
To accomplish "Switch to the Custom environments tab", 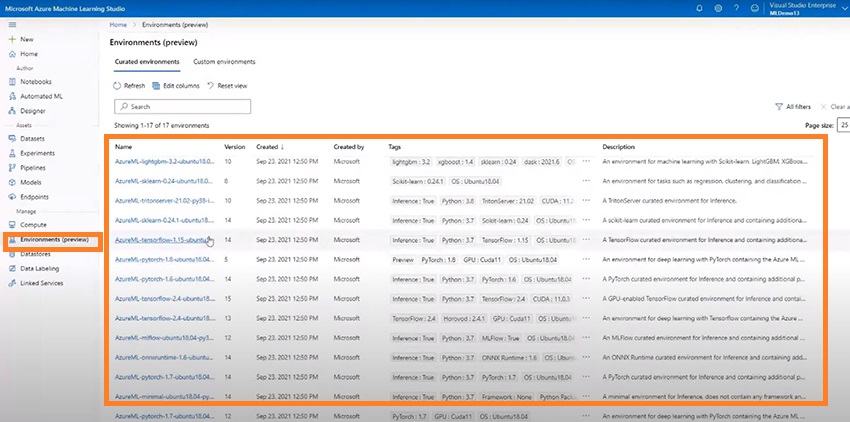I will [224, 62].
